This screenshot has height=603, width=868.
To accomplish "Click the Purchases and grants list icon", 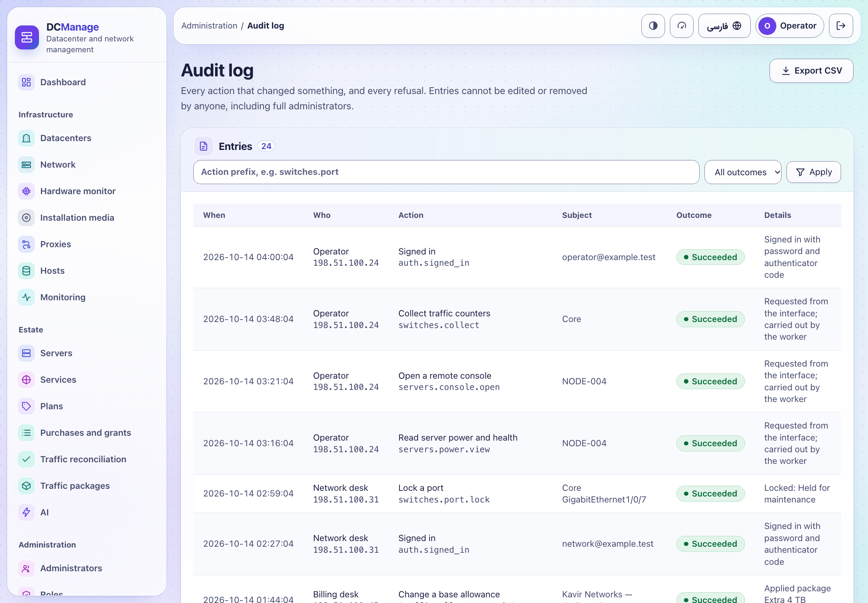I will (26, 433).
